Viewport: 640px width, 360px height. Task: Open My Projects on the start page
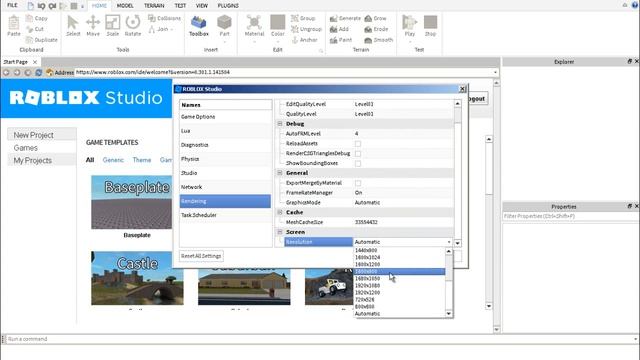pos(42,160)
